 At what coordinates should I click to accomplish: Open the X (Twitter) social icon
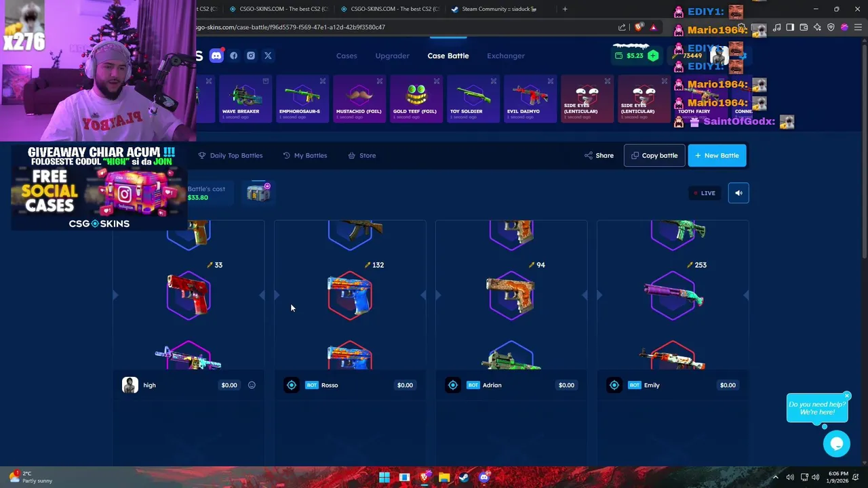(268, 56)
